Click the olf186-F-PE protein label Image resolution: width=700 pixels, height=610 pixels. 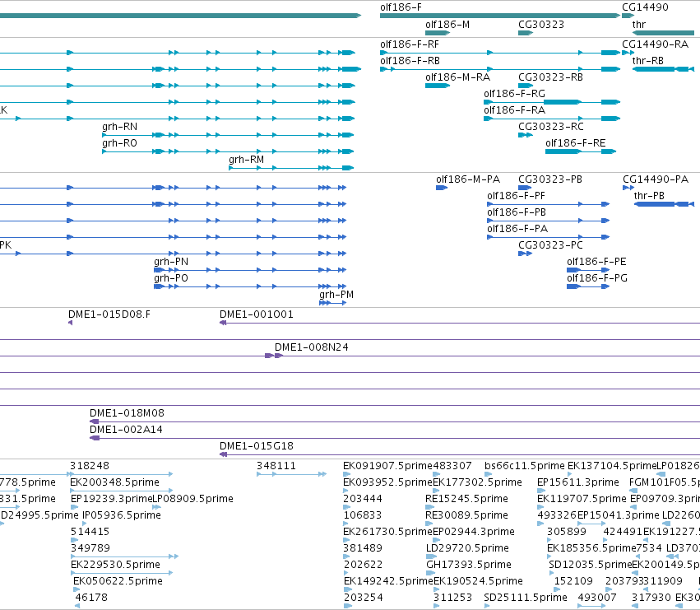(x=596, y=262)
